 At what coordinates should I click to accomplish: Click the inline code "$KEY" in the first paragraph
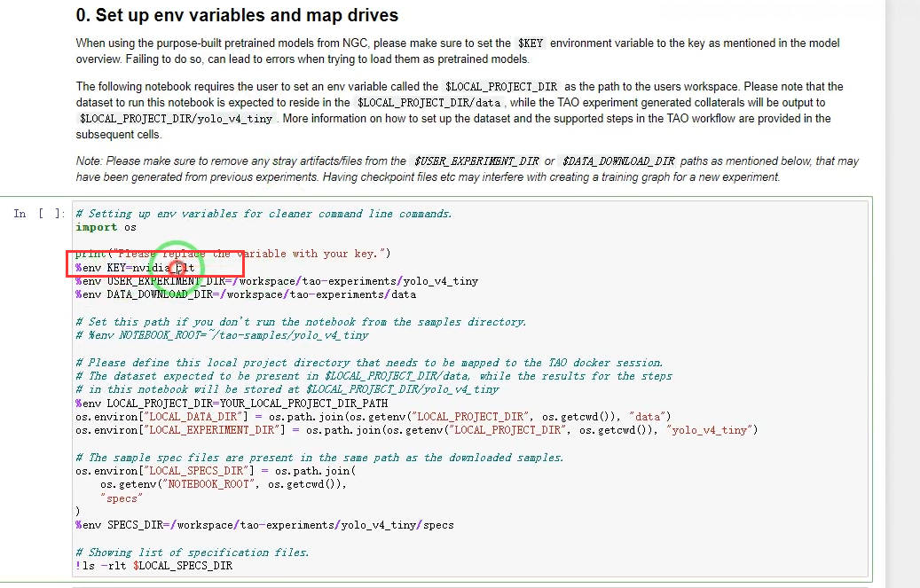tap(531, 43)
